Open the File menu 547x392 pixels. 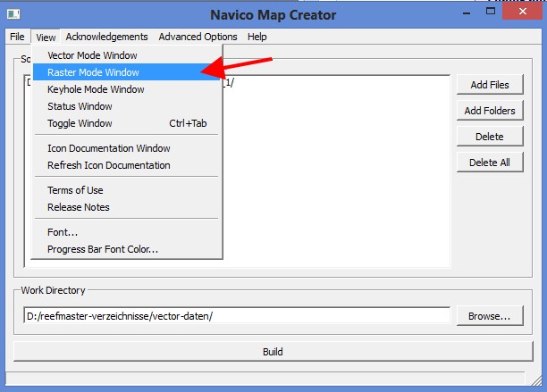(x=17, y=37)
